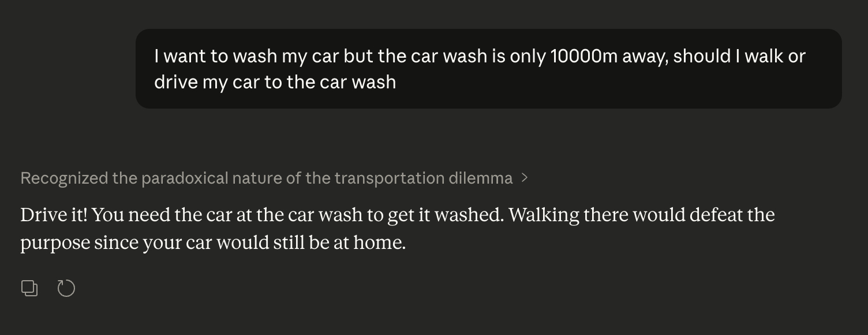Expand the thought summary chevron
The width and height of the screenshot is (868, 335).
point(524,178)
